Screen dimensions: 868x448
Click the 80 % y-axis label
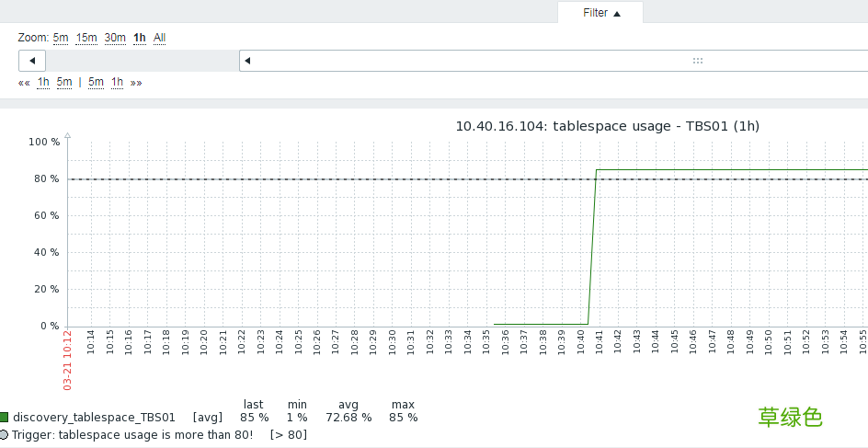coord(47,178)
